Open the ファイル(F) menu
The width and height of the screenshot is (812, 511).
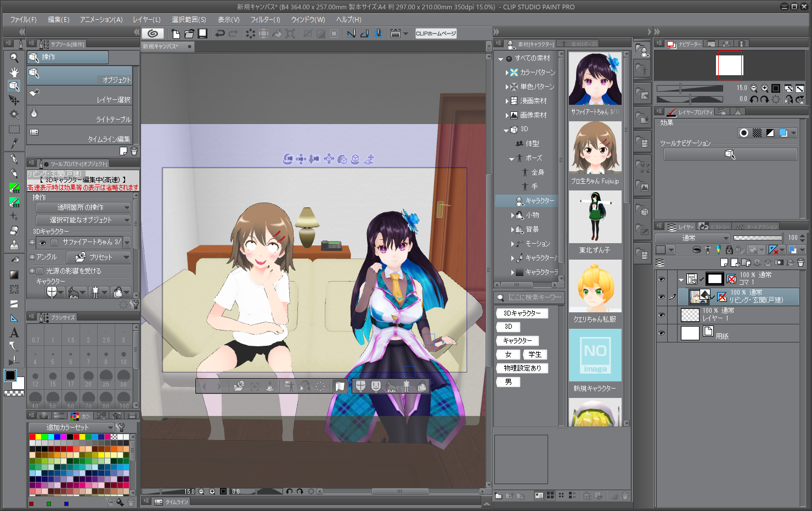pos(23,19)
